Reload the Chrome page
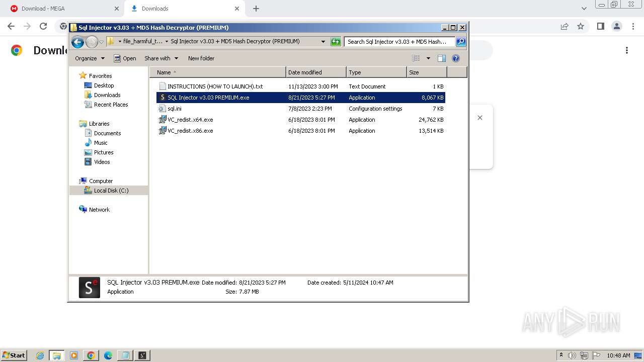This screenshot has height=362, width=644. tap(43, 26)
